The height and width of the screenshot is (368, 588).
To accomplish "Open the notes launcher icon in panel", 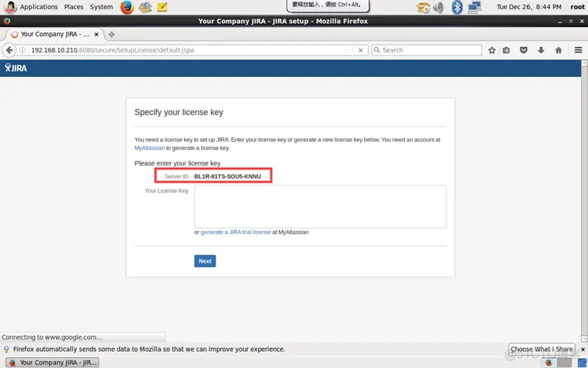I will coord(162,7).
